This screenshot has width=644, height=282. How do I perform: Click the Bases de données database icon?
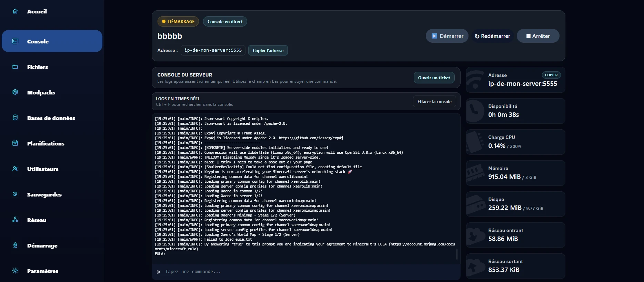click(x=15, y=118)
